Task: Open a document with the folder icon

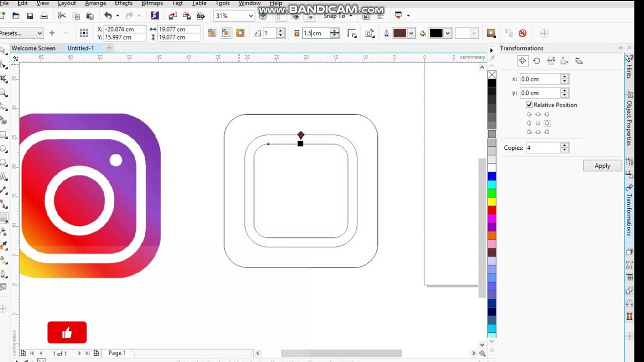Action: tap(16, 16)
